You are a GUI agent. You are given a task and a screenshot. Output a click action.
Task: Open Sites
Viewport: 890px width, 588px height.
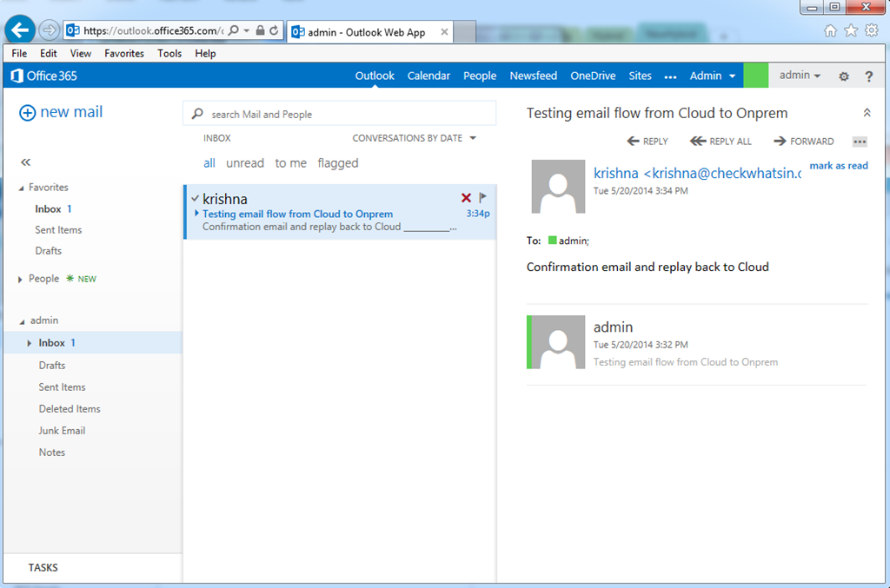click(x=640, y=76)
